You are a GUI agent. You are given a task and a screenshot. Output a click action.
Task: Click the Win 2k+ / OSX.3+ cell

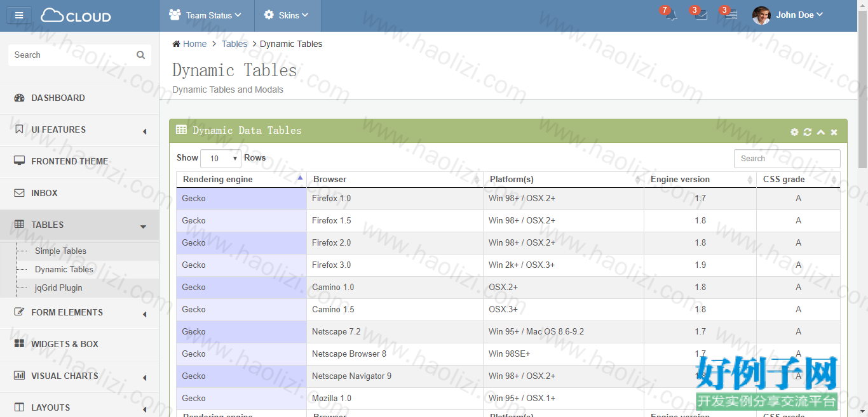click(564, 265)
